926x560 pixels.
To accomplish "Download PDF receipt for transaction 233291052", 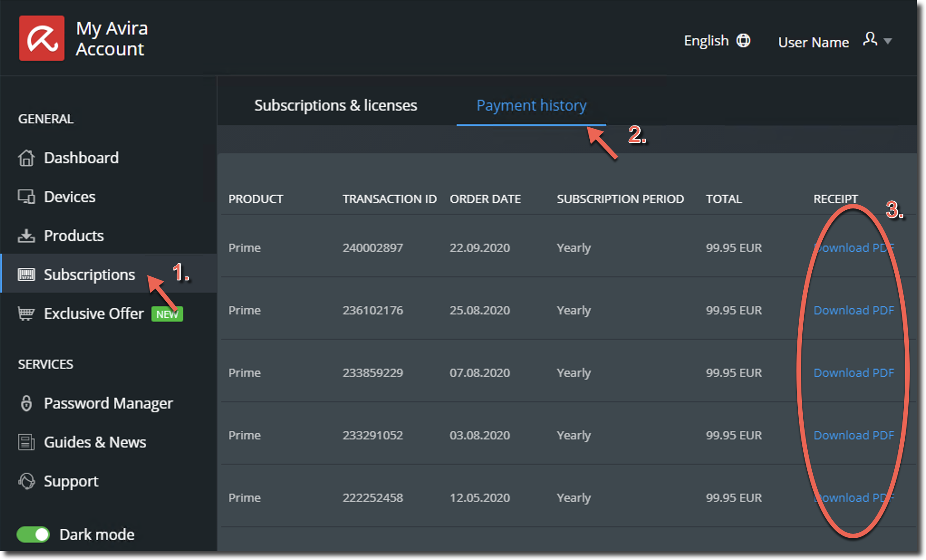I will tap(854, 435).
